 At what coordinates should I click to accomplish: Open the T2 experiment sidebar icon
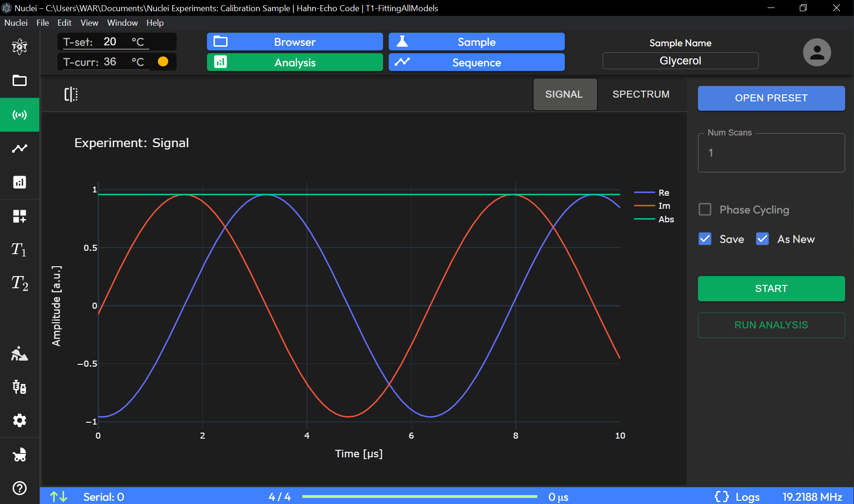pos(20,283)
